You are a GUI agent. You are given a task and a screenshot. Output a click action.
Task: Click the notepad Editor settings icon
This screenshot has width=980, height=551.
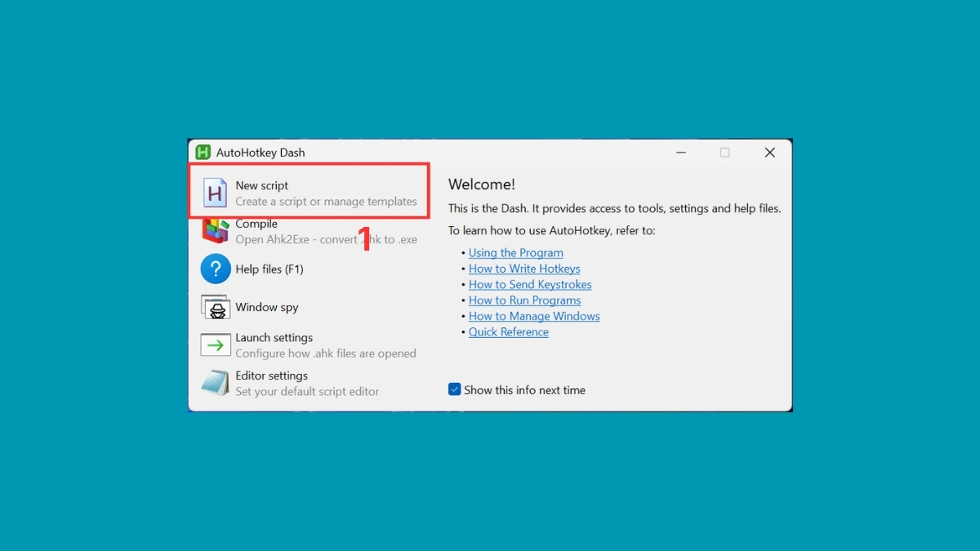coord(216,383)
